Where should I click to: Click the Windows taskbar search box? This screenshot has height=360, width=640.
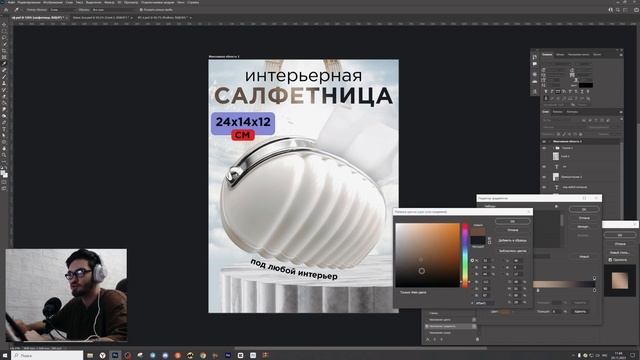47,356
